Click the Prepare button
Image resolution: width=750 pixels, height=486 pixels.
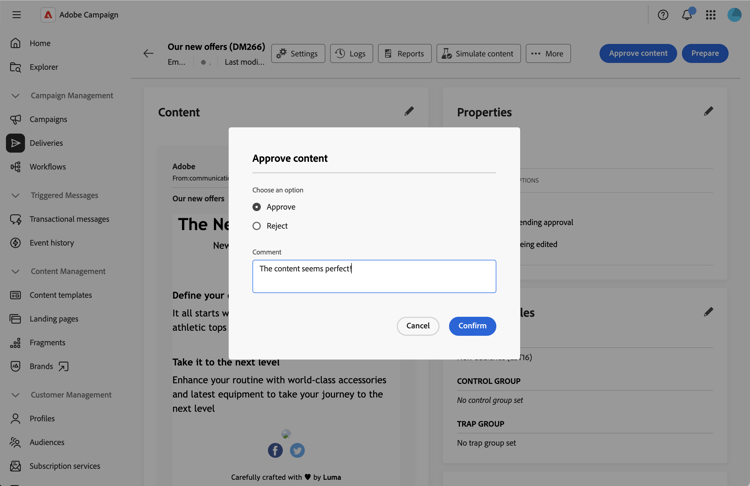click(705, 53)
